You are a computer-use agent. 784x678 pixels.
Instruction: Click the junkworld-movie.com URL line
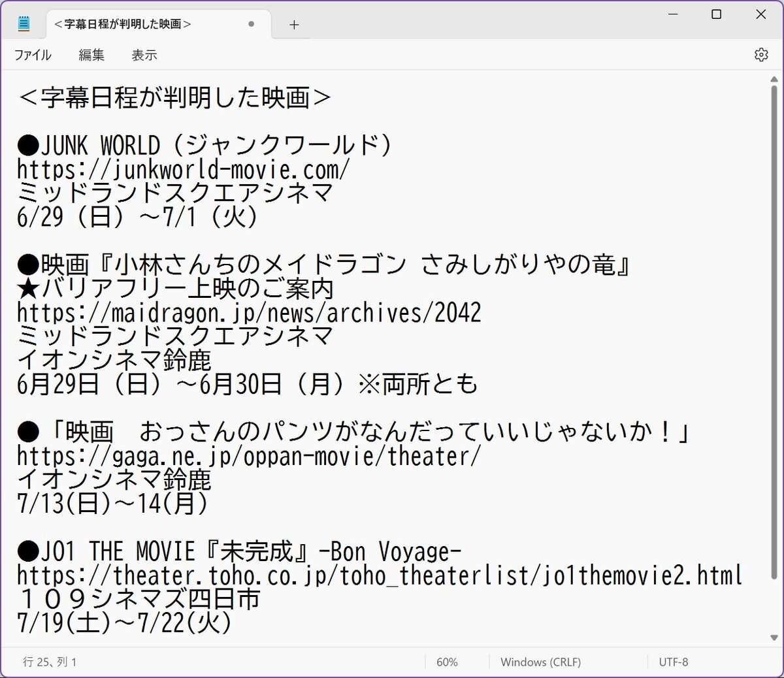tap(184, 169)
